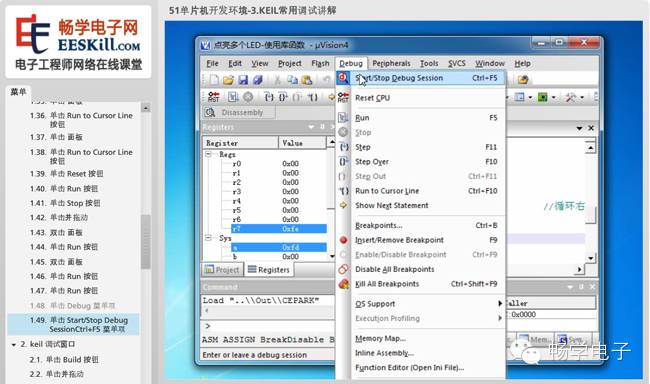Toggle the Registers panel pin icon
The width and height of the screenshot is (650, 384).
coord(322,127)
